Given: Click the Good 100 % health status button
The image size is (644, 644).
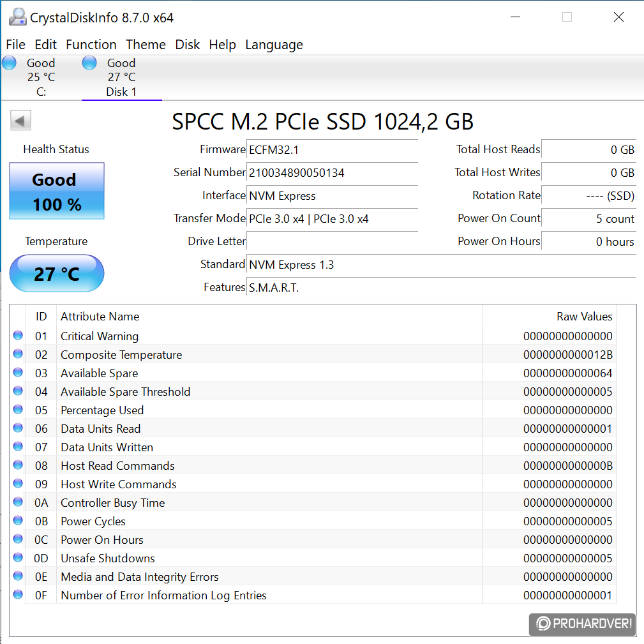Looking at the screenshot, I should coord(57,191).
